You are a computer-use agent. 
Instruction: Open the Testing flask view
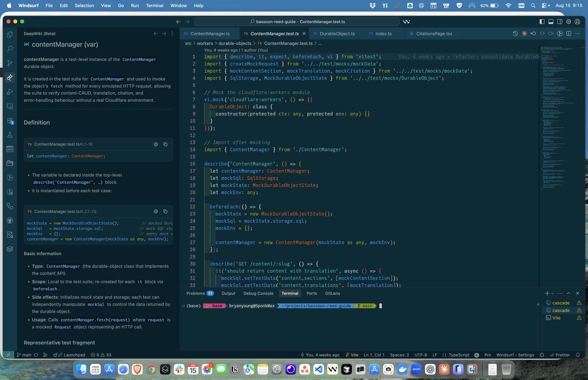(x=10, y=135)
